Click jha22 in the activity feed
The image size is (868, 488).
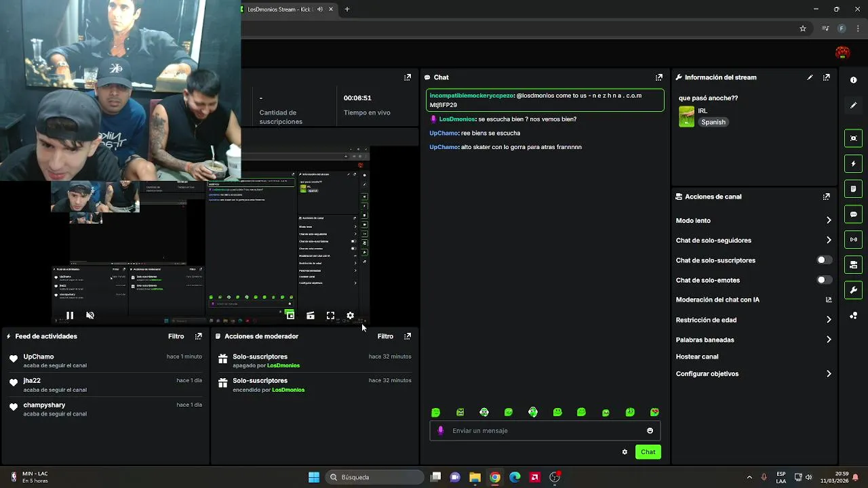[32, 381]
